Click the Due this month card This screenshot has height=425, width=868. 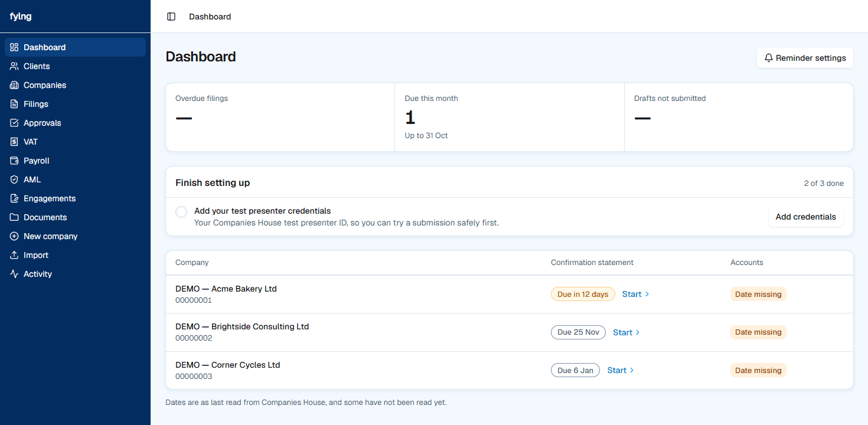(510, 117)
